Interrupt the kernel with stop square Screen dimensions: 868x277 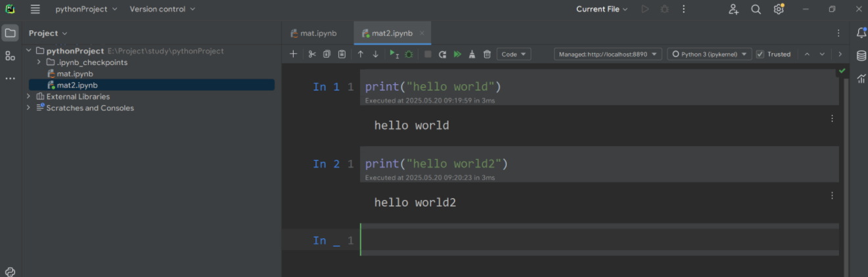click(x=428, y=54)
